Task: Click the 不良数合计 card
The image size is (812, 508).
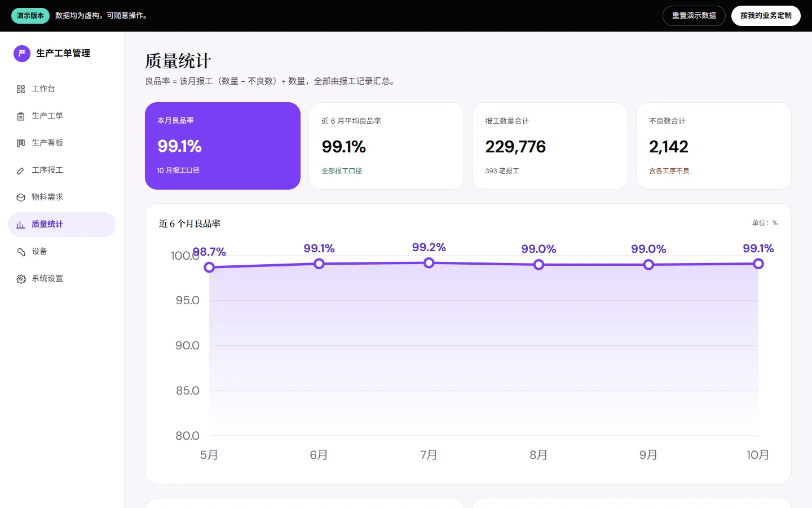Action: [x=714, y=146]
